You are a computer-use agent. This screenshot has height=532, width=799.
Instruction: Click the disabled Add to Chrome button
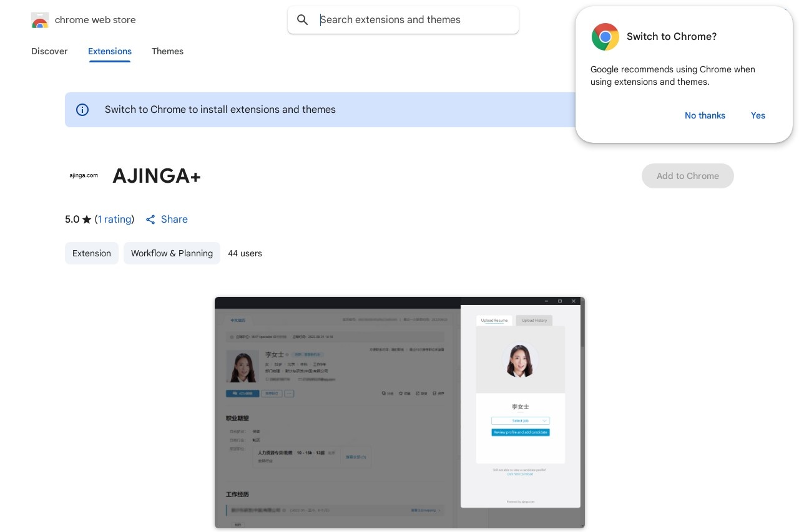click(x=687, y=176)
